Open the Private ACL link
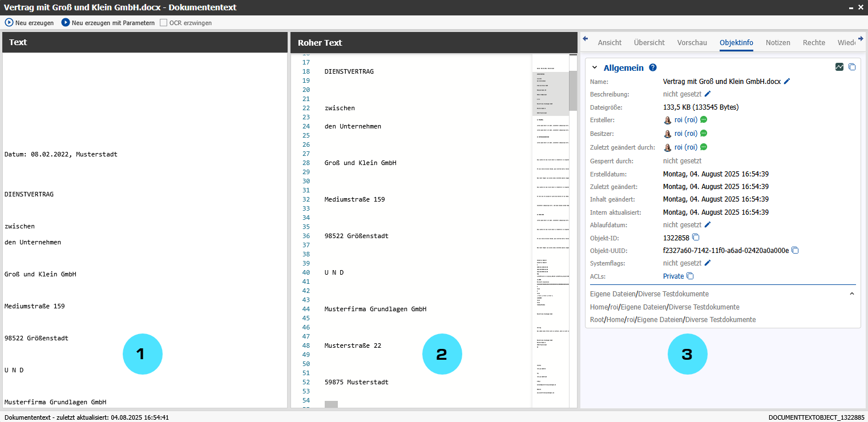Screen dimensions: 868x422 click(x=673, y=276)
